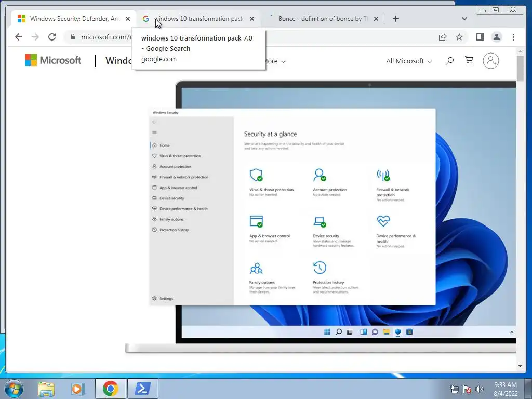
Task: Go back with the browser back arrow
Action: point(19,37)
